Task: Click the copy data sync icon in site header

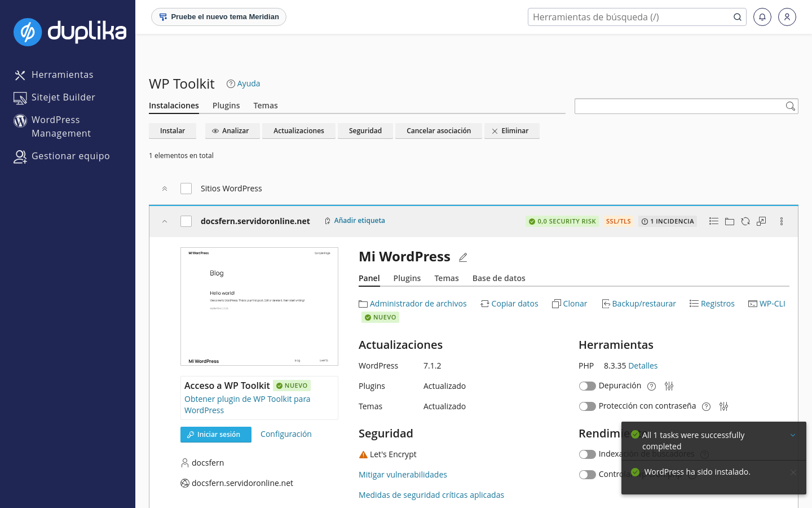Action: point(745,221)
